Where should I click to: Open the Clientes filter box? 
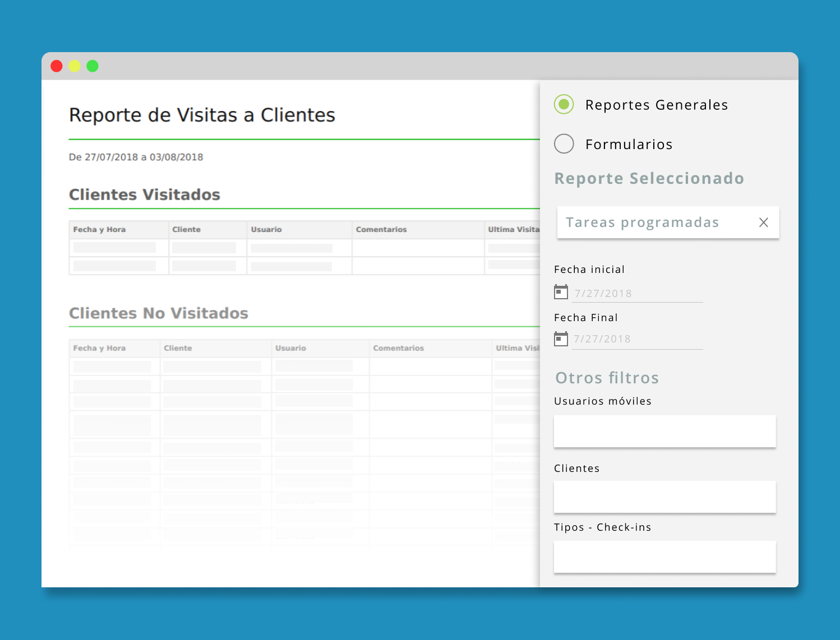tap(664, 497)
